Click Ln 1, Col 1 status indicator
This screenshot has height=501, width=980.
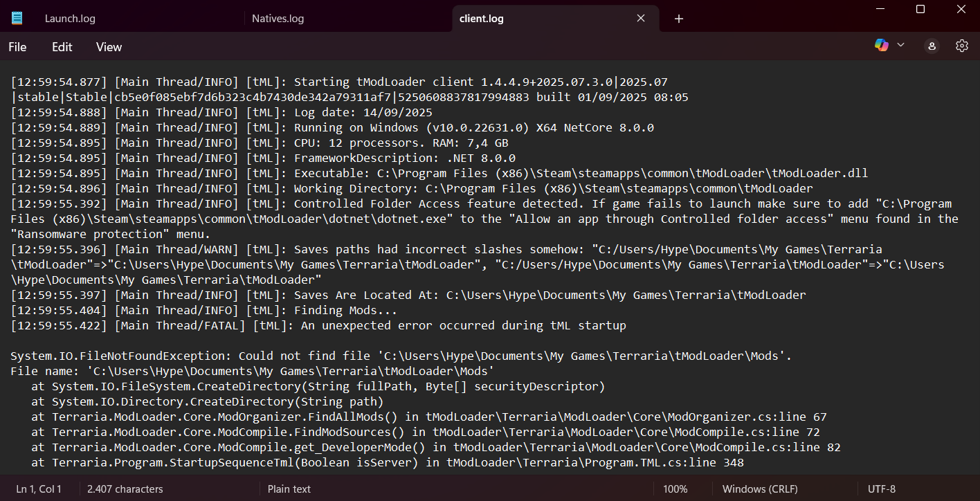pos(39,489)
